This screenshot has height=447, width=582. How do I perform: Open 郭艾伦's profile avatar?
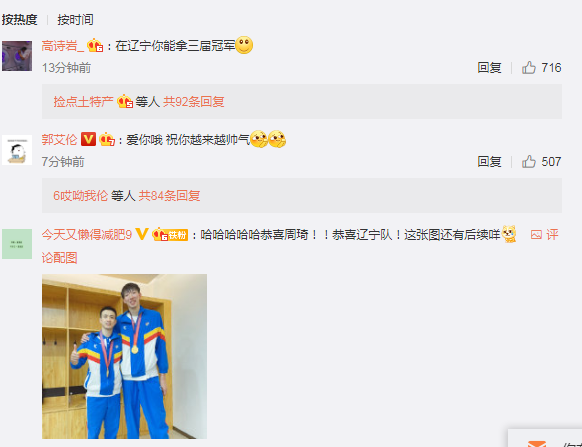pos(17,150)
